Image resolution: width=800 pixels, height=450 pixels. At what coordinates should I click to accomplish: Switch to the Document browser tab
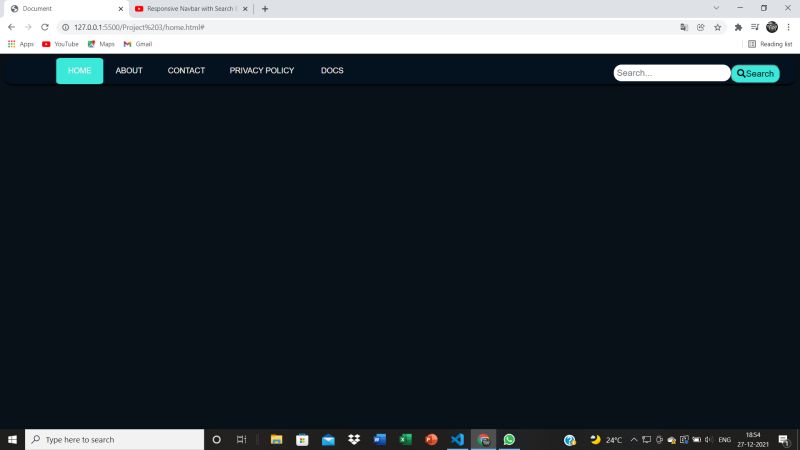64,9
